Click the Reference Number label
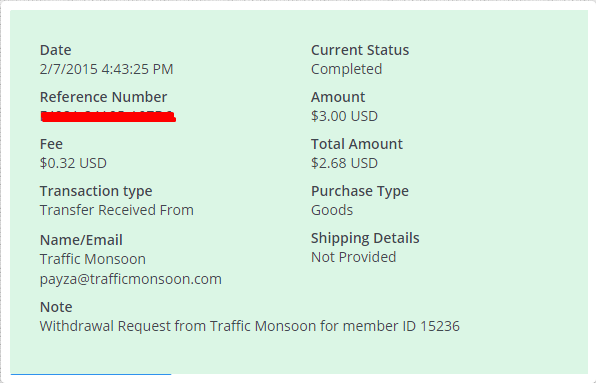The image size is (596, 383). coord(103,97)
